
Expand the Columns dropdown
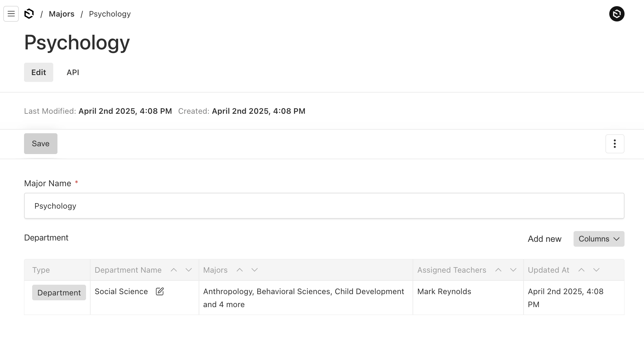599,239
